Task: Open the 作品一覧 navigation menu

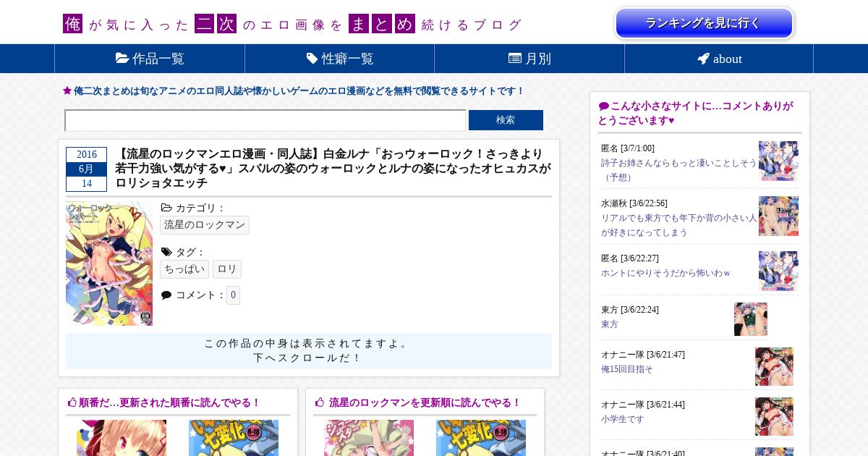Action: (150, 59)
